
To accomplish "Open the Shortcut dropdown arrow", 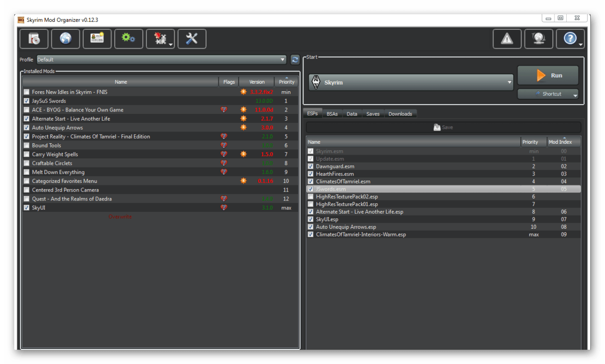I will pos(575,95).
